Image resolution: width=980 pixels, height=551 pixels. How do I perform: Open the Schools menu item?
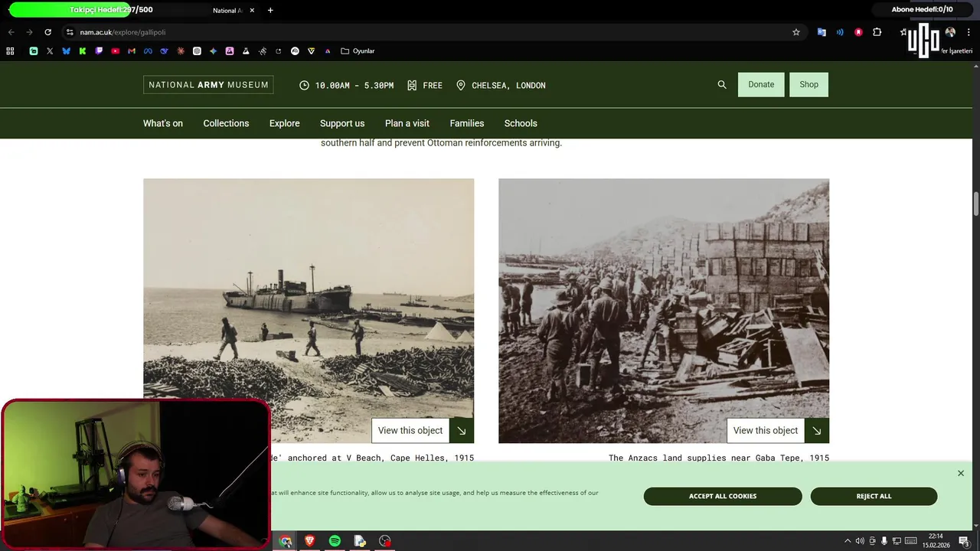[521, 123]
